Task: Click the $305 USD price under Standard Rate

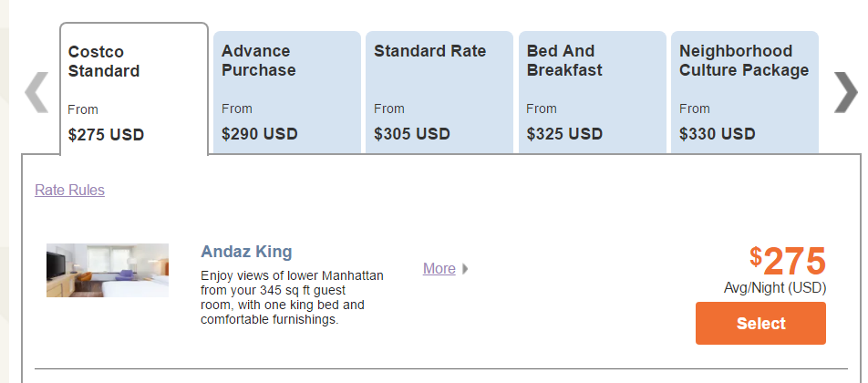Action: (412, 134)
